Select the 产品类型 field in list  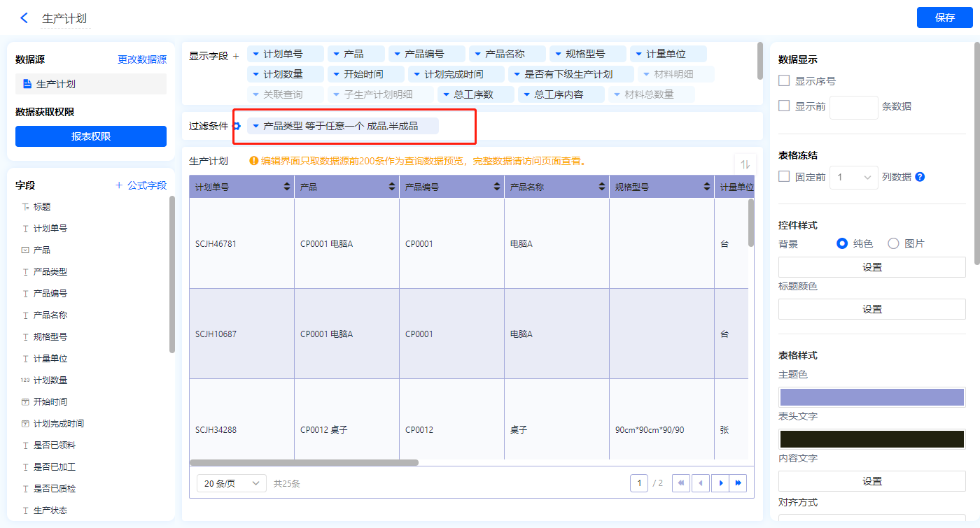pyautogui.click(x=50, y=271)
